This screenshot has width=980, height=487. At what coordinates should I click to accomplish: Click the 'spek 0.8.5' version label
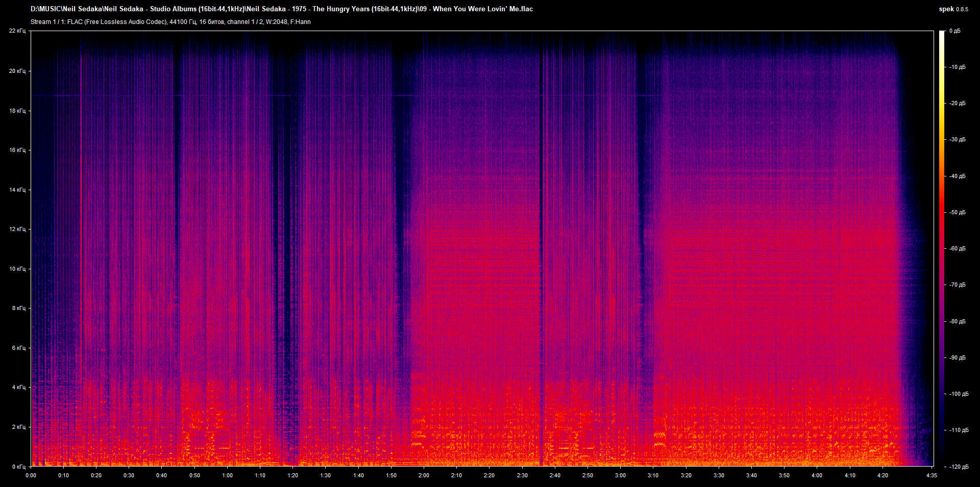click(x=953, y=9)
